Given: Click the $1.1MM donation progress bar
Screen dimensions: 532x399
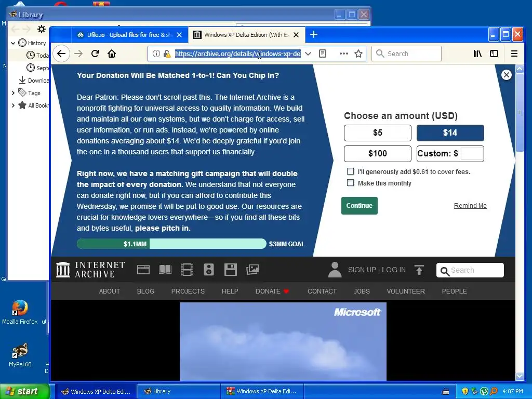Looking at the screenshot, I should [x=171, y=244].
